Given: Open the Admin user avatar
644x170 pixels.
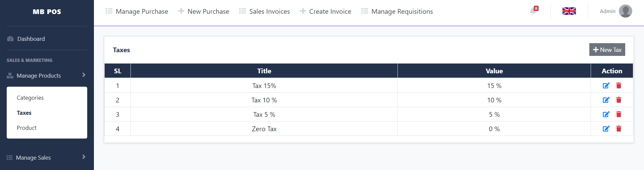Looking at the screenshot, I should [625, 11].
